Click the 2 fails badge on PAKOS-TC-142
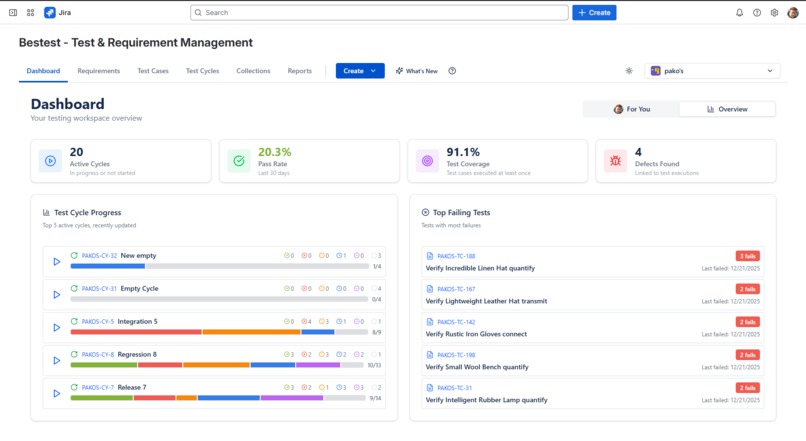The width and height of the screenshot is (806, 441). click(747, 322)
